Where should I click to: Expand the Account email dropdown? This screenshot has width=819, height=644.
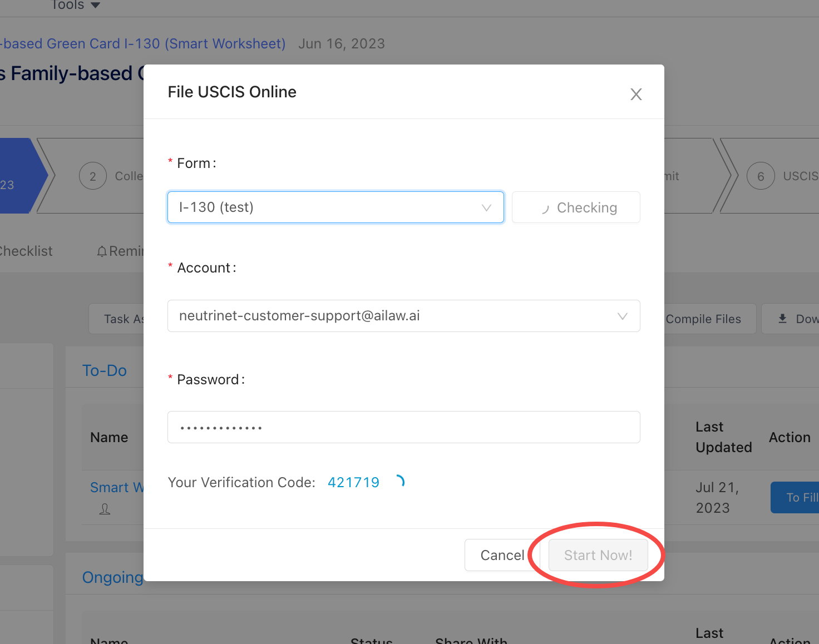pyautogui.click(x=403, y=316)
